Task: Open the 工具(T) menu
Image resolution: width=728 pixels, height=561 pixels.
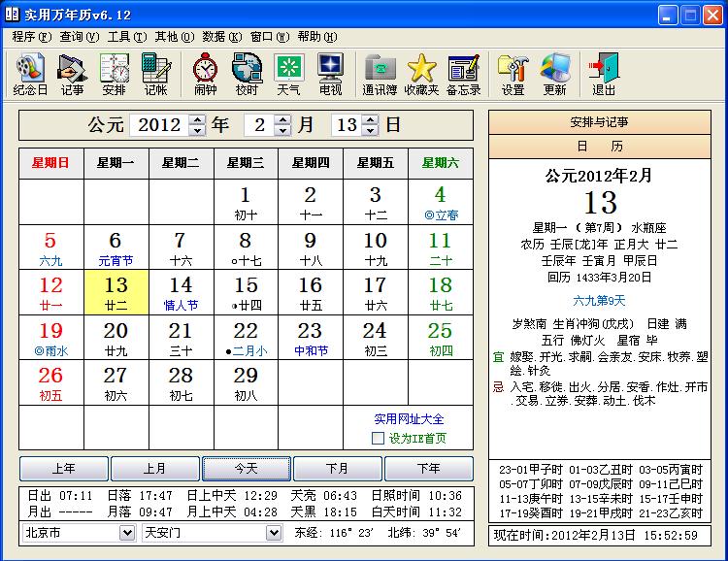Action: click(x=127, y=36)
